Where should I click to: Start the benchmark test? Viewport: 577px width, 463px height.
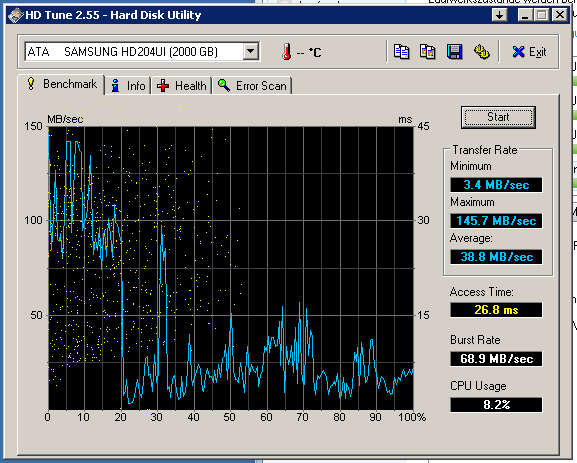[x=498, y=117]
